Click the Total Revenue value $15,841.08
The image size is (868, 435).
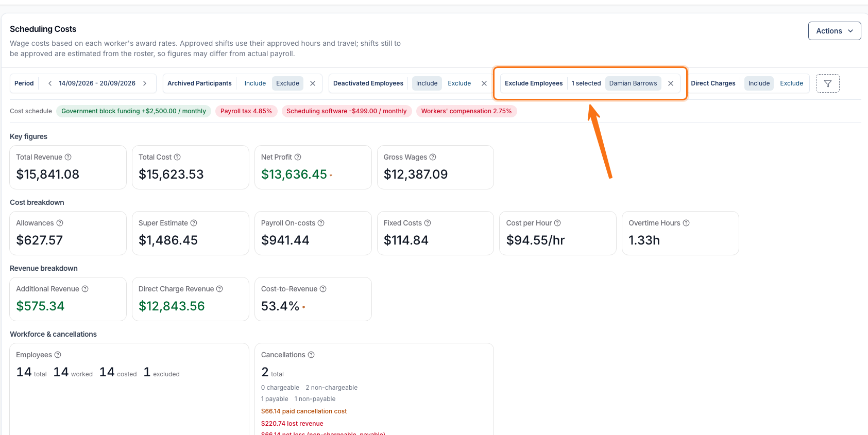[x=48, y=175]
